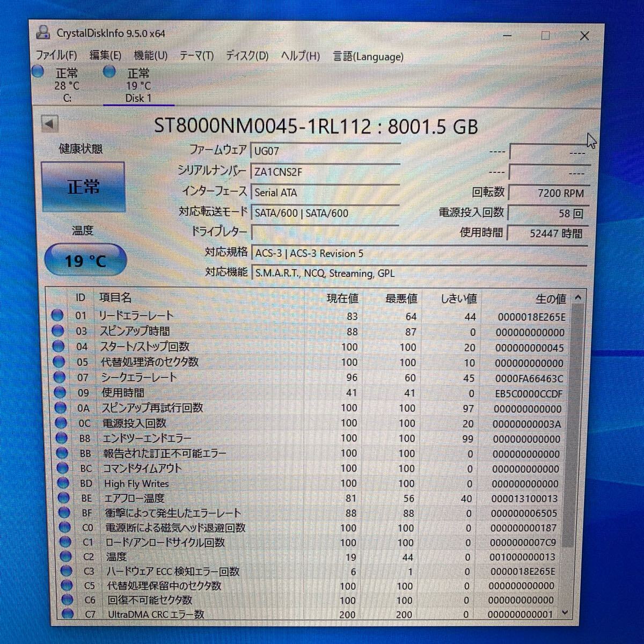Click the status dot for ハードウェア ECC row
The height and width of the screenshot is (644, 644).
point(66,571)
